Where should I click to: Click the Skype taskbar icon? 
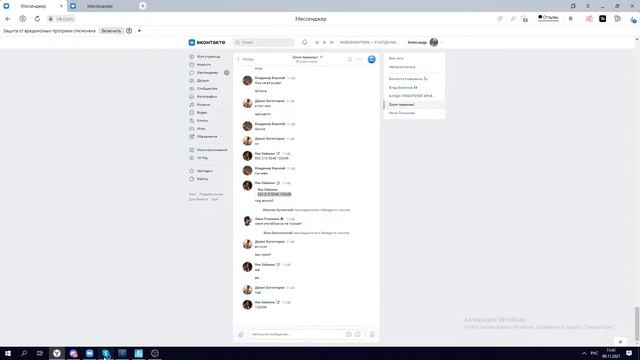tap(106, 353)
